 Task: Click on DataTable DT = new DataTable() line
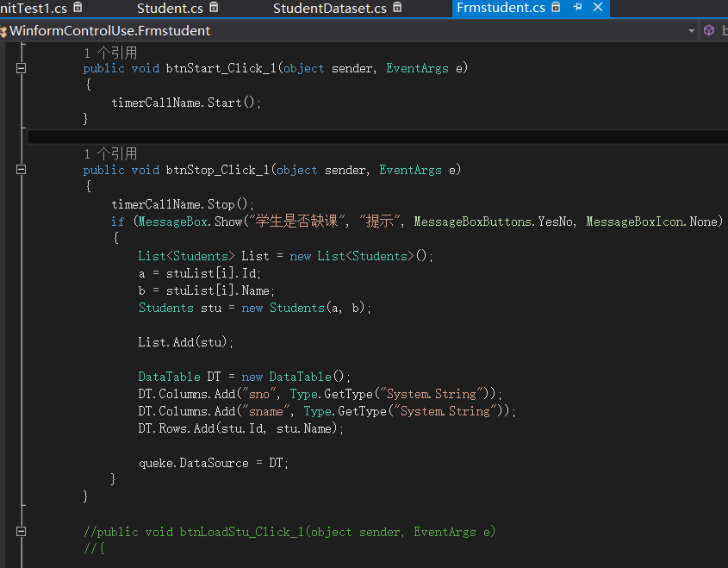244,377
